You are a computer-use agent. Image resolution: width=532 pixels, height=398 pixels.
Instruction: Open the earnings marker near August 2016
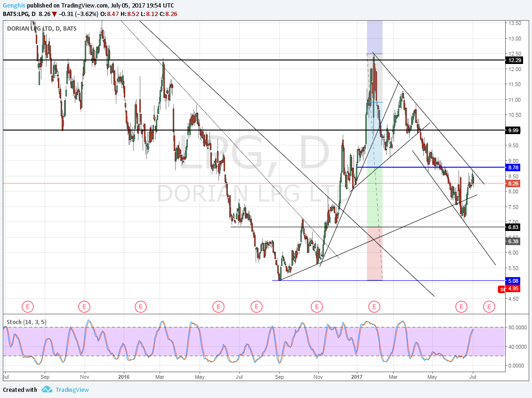tap(257, 307)
